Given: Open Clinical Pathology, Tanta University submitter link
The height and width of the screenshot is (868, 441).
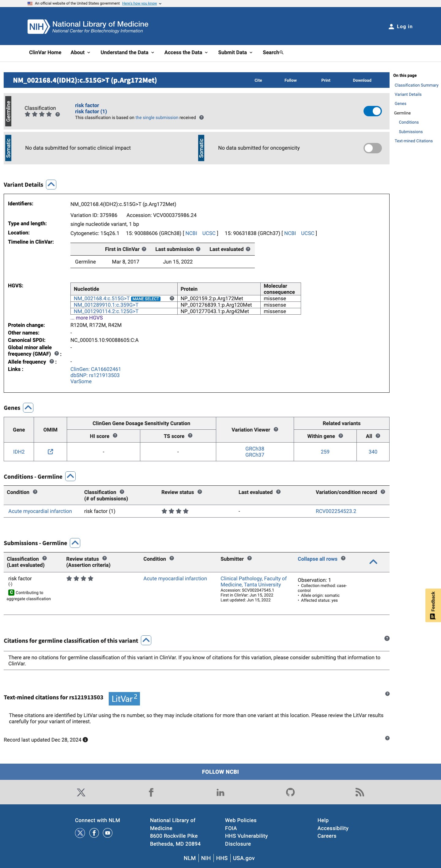Looking at the screenshot, I should [x=254, y=582].
